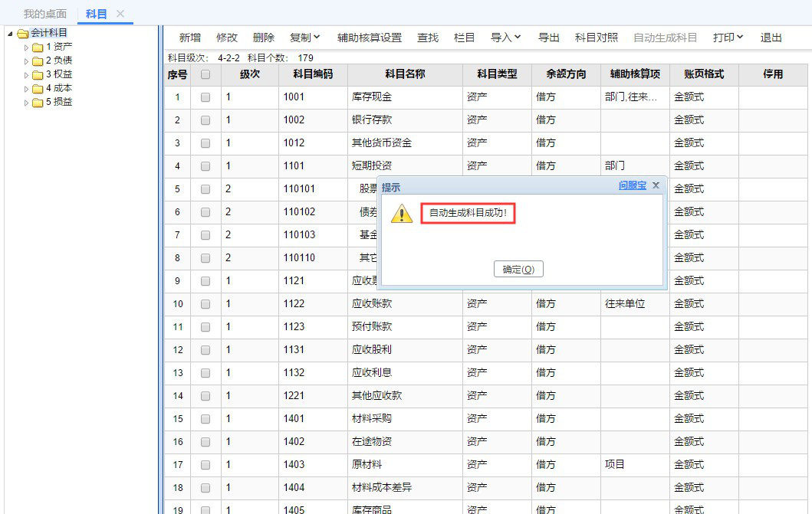Open 辅助核算设置 from the toolbar
Viewport: 812px width, 514px height.
(x=370, y=38)
